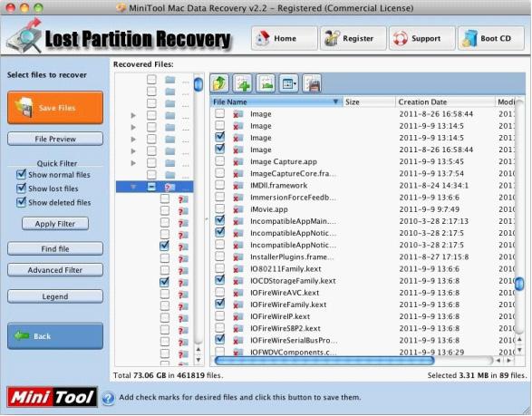The width and height of the screenshot is (532, 416).
Task: Click the file list vertical scrollbar thumb
Action: point(519,284)
